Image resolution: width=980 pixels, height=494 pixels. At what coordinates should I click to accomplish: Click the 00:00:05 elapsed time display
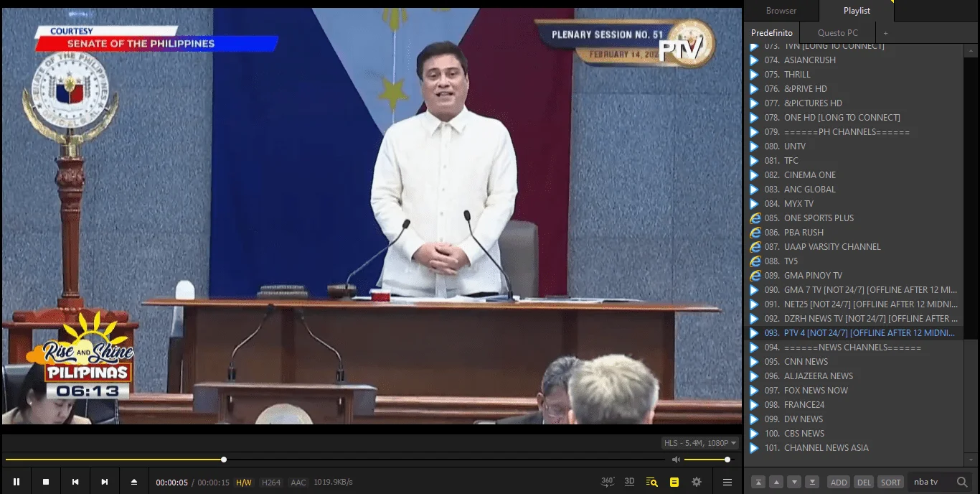[172, 483]
